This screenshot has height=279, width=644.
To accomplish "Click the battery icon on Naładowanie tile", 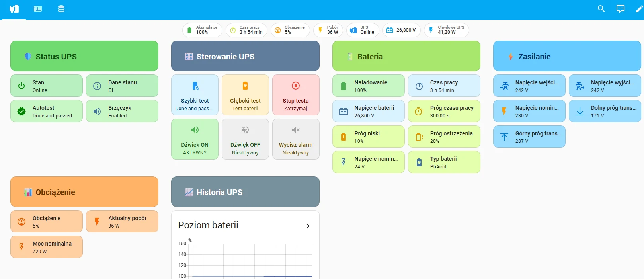I will pos(343,86).
